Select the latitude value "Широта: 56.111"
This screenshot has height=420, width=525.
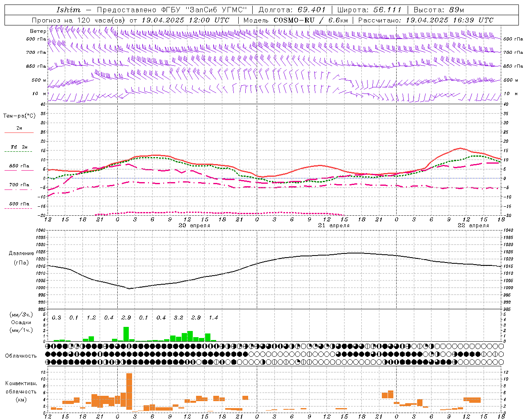369,10
